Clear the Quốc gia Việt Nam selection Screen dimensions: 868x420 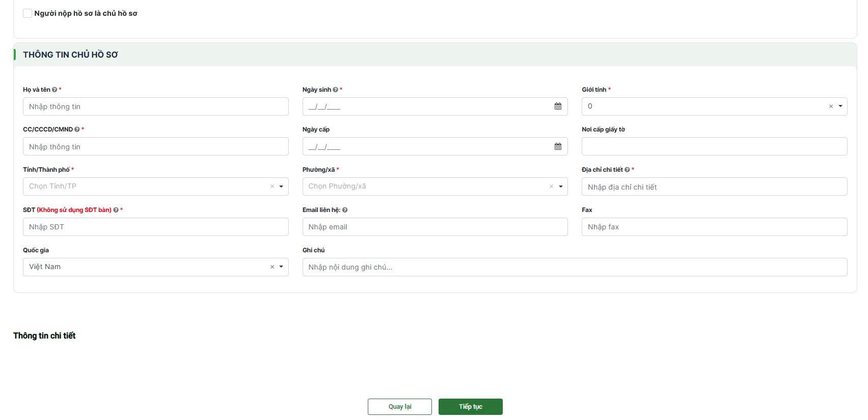(x=272, y=267)
